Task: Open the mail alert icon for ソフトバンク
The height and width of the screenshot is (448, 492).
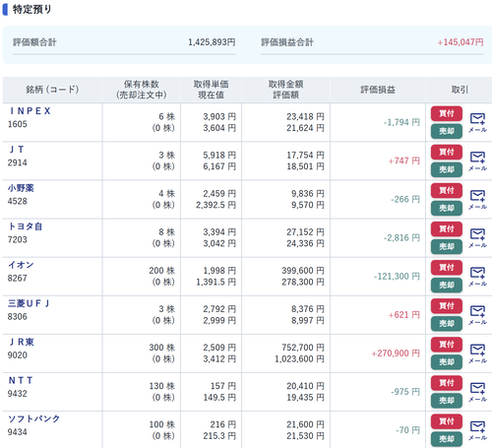Action: (477, 430)
